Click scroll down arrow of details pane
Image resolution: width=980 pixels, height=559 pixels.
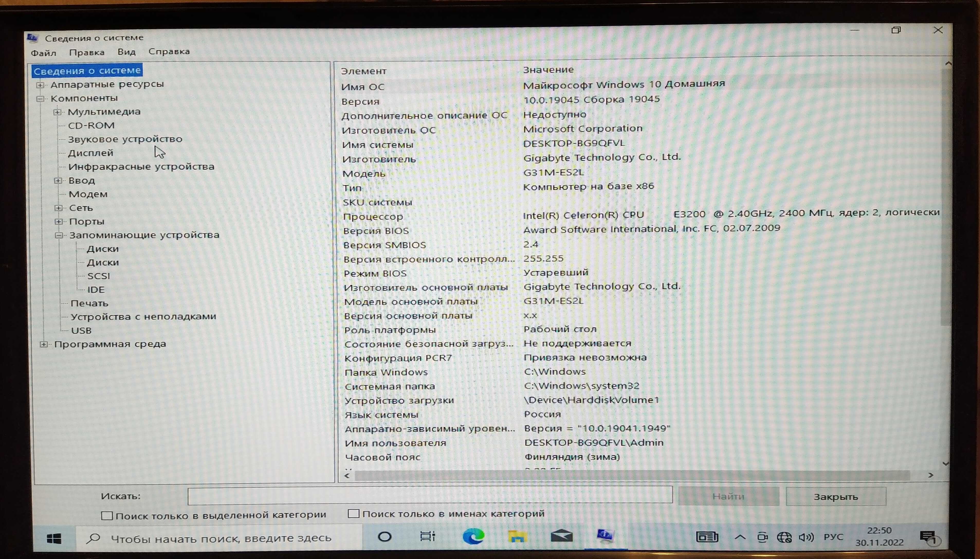(x=946, y=464)
